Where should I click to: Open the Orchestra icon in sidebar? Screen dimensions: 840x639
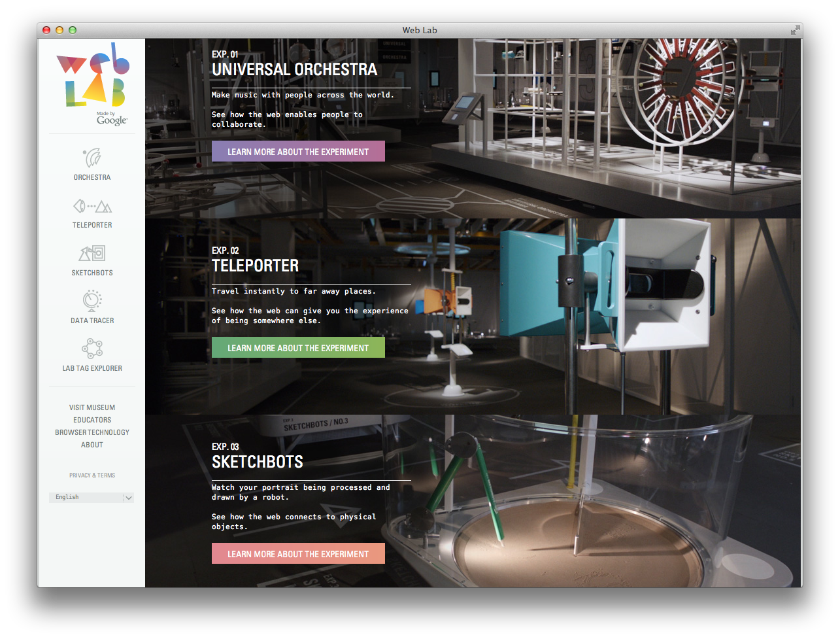click(x=92, y=158)
